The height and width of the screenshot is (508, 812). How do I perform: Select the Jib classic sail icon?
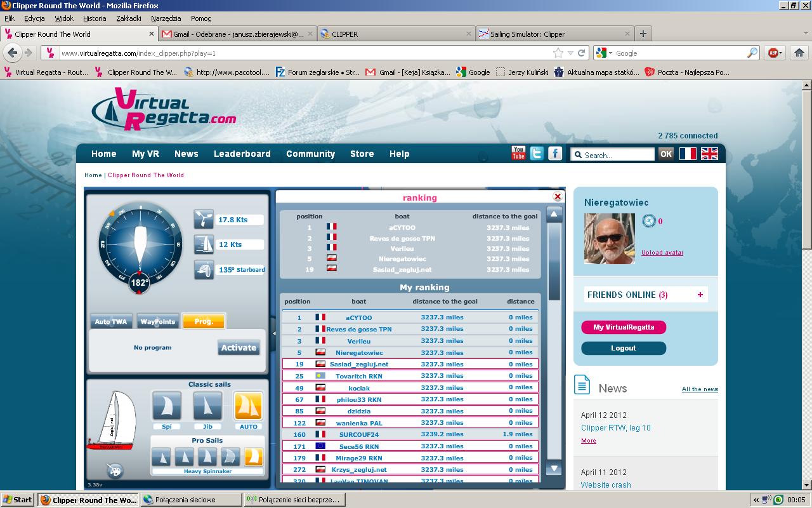[x=207, y=406]
